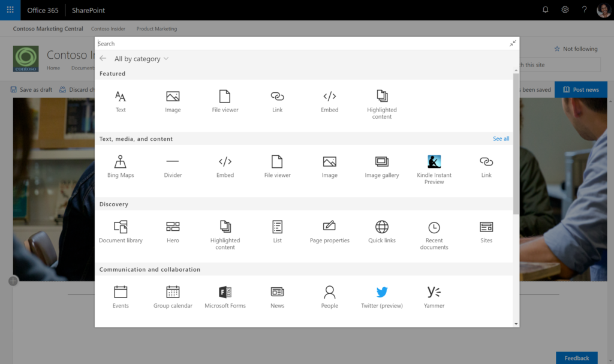Select Link under Text, media, and content

tap(486, 167)
